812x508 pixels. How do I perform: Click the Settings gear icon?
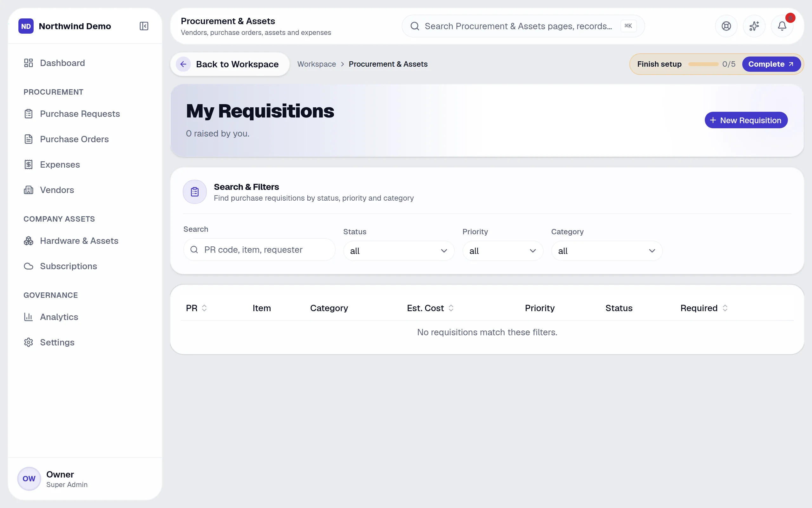pos(29,342)
